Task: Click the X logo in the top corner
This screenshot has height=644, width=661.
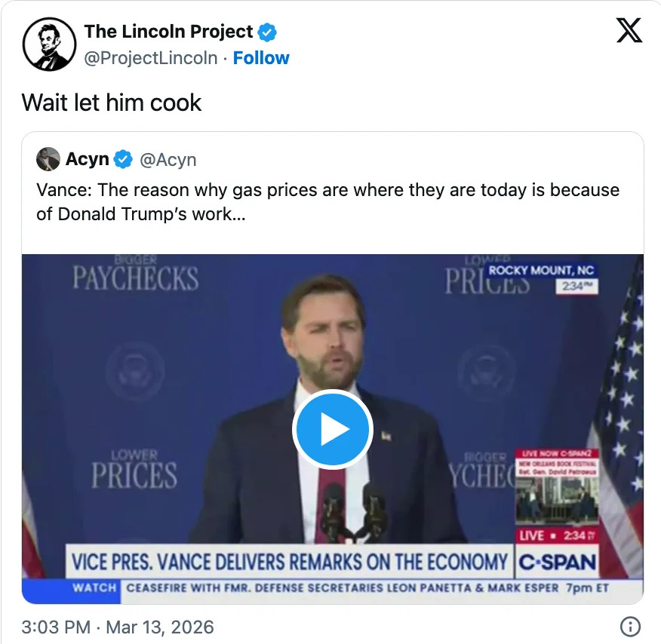Action: (629, 31)
